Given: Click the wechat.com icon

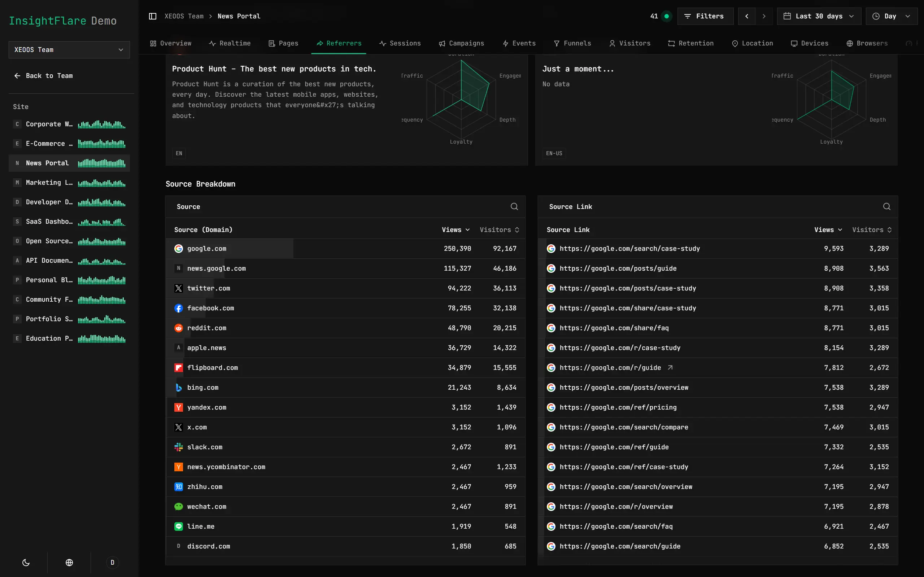Looking at the screenshot, I should click(x=179, y=507).
